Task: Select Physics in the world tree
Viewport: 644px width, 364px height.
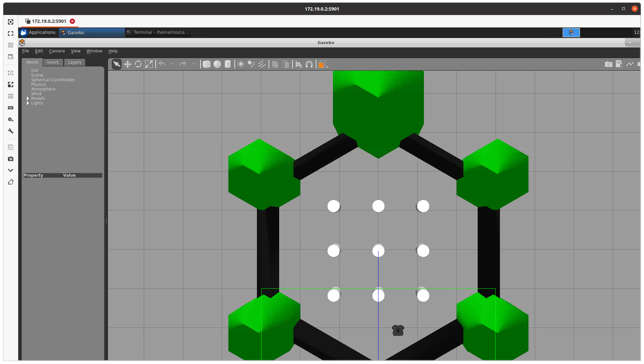Action: pyautogui.click(x=39, y=84)
